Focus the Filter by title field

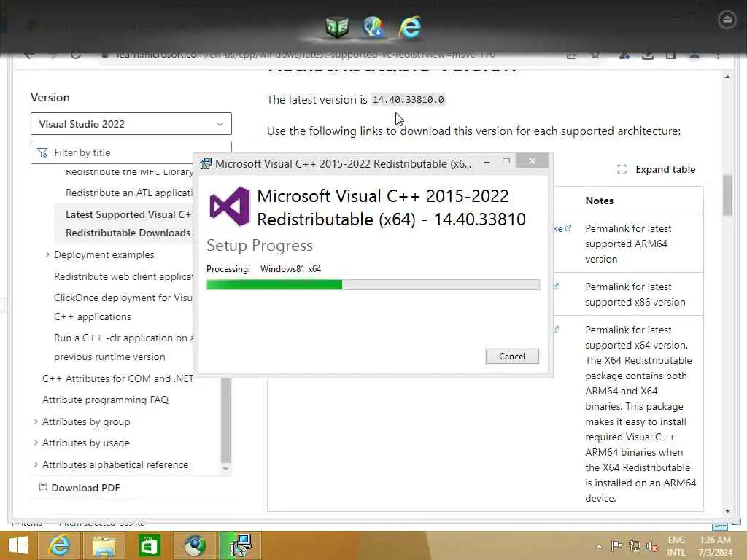point(131,152)
